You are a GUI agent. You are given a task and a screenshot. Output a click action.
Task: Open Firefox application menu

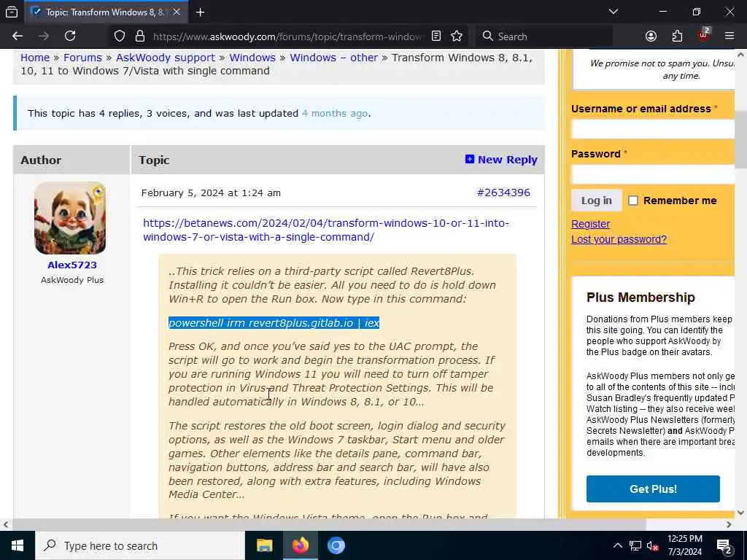pos(729,36)
